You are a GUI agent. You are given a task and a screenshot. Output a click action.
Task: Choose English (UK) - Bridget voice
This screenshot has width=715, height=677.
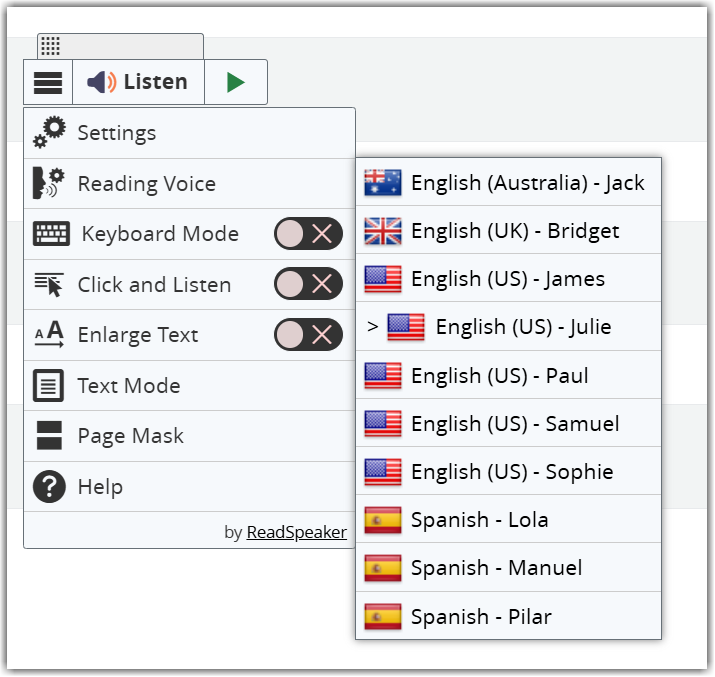tap(508, 231)
